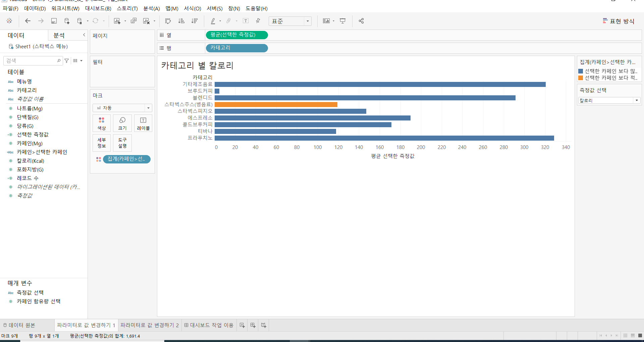Screen dimensions: 644x342
Task: Switch to sheet tab 파라미터로 값 변경하기 2
Action: [150, 325]
